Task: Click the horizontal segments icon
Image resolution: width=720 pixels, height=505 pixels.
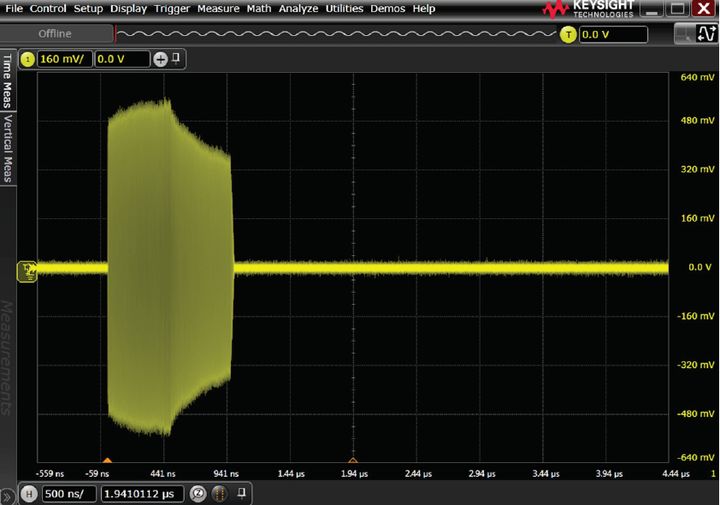Action: (x=219, y=494)
